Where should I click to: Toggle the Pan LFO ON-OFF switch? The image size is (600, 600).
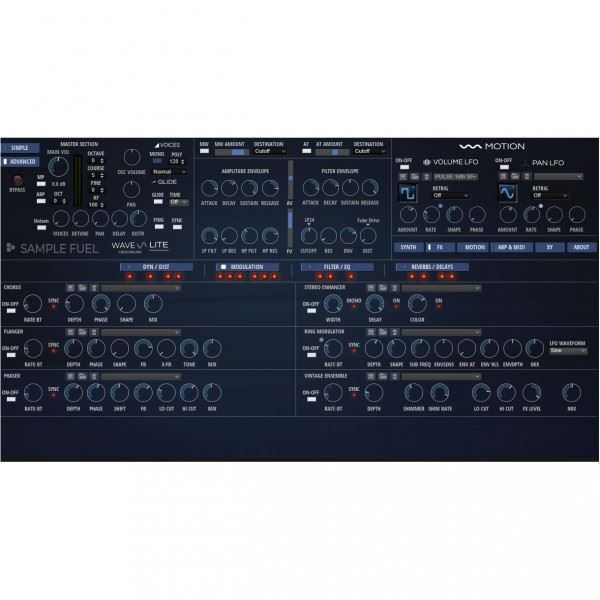504,167
